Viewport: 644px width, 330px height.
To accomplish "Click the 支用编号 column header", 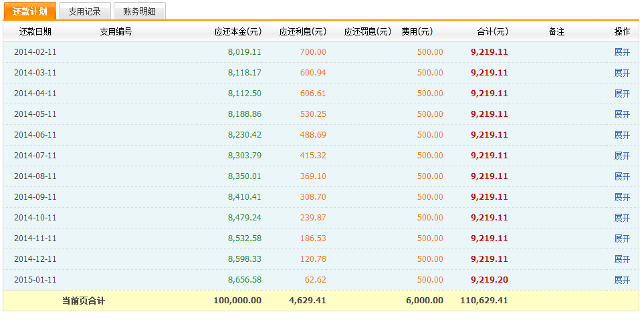I will point(116,31).
